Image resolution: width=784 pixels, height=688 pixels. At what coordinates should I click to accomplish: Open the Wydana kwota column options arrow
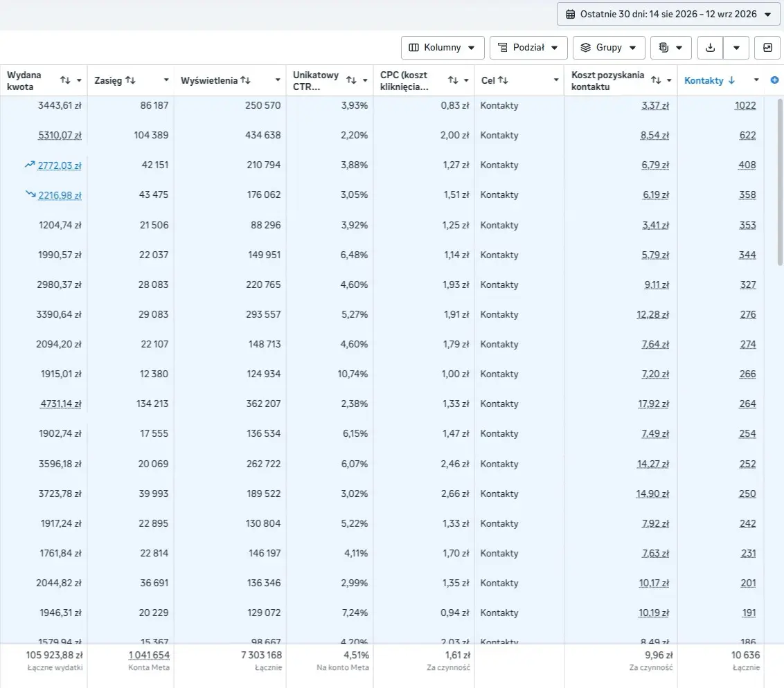point(79,80)
